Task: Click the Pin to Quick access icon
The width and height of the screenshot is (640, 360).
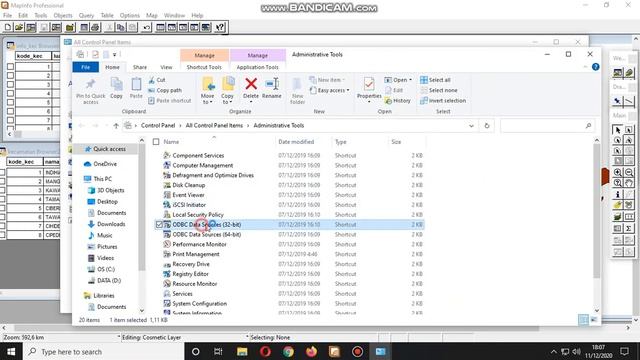Action: click(x=90, y=85)
